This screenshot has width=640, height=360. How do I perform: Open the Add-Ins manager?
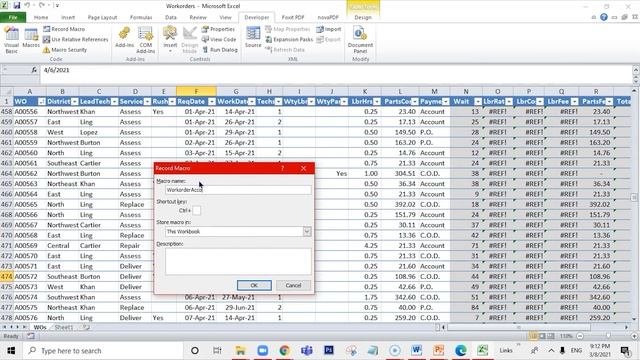coord(124,38)
